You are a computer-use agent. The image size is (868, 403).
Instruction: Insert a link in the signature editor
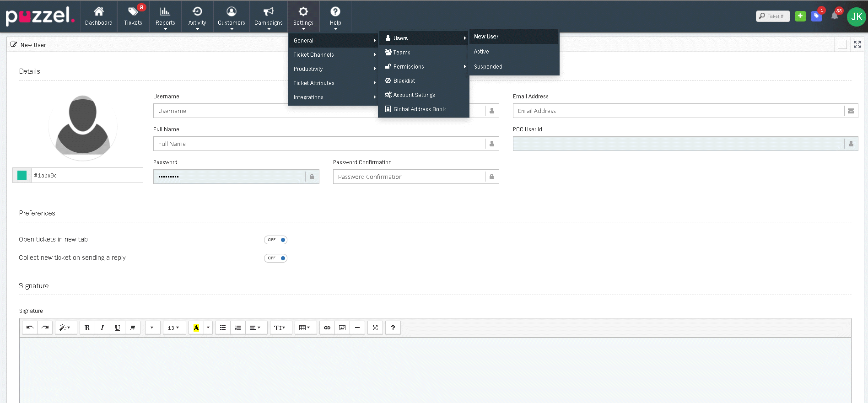(327, 328)
